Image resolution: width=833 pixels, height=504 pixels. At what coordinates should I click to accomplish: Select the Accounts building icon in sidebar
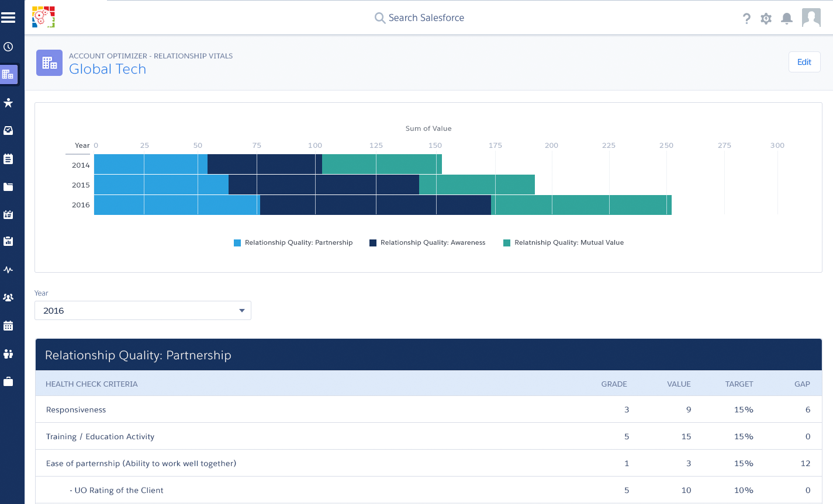(9, 74)
